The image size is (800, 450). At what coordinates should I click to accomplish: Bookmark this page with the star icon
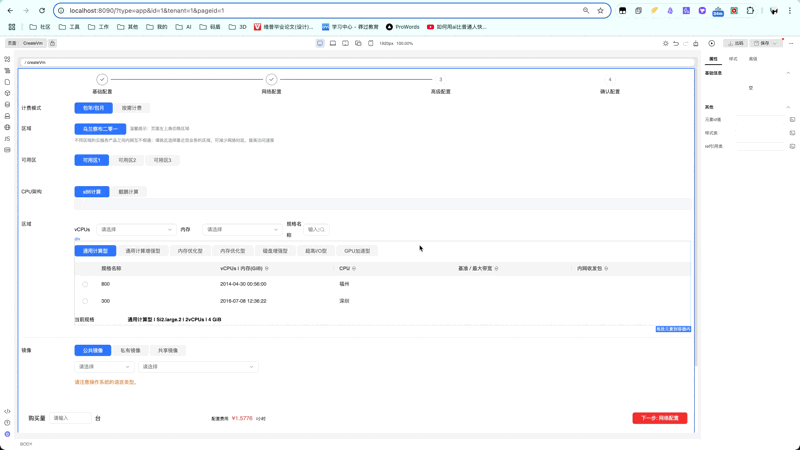click(x=601, y=10)
